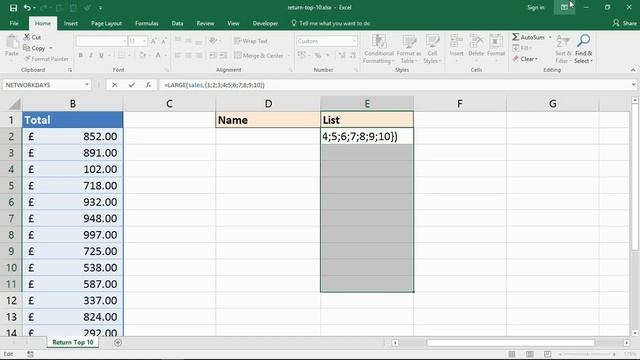Select row 12 header
The image size is (640, 360).
coord(11,300)
